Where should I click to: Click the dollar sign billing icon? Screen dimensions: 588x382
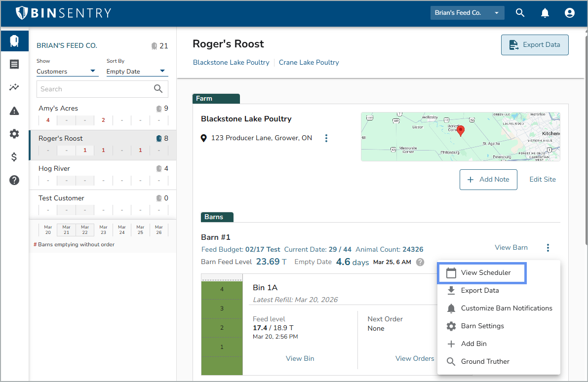click(x=14, y=157)
